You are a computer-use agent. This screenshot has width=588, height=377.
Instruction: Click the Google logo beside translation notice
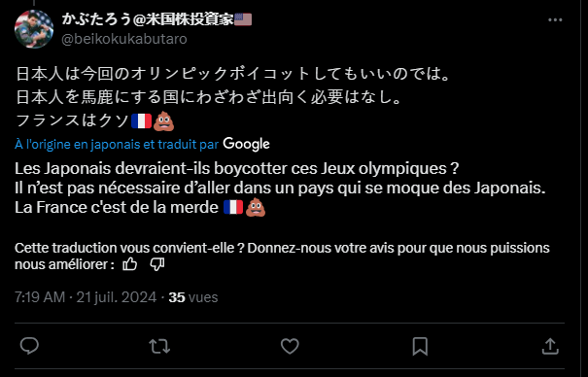pos(246,144)
